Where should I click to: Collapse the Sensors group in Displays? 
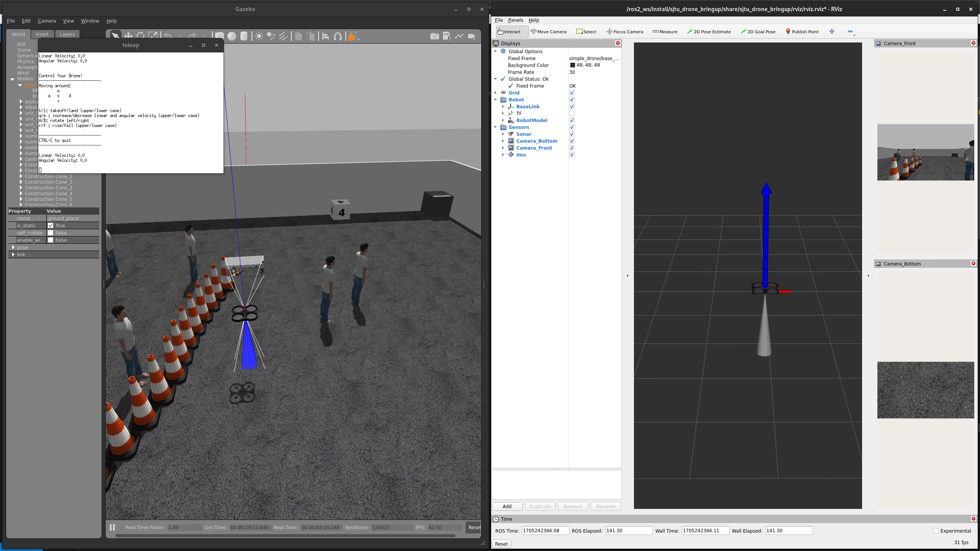[495, 127]
